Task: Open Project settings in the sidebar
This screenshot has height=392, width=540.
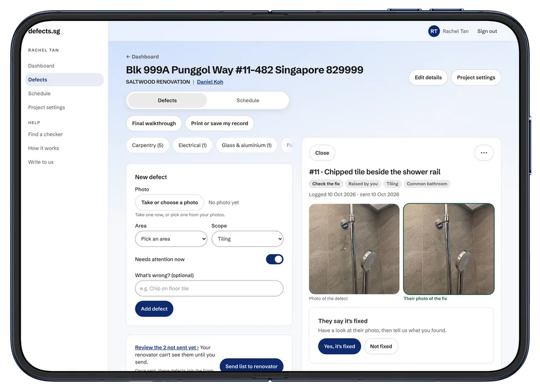Action: point(46,107)
